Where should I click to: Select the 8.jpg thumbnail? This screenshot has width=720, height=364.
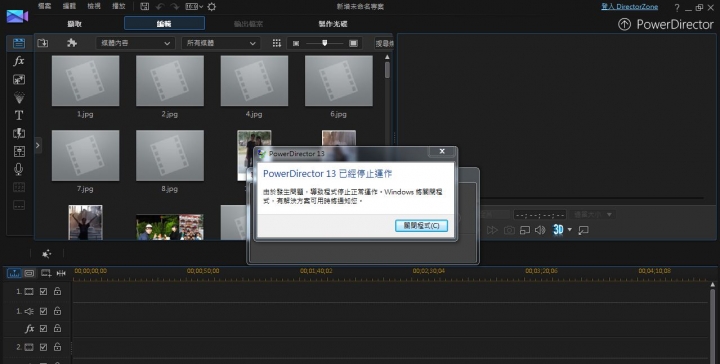[170, 155]
